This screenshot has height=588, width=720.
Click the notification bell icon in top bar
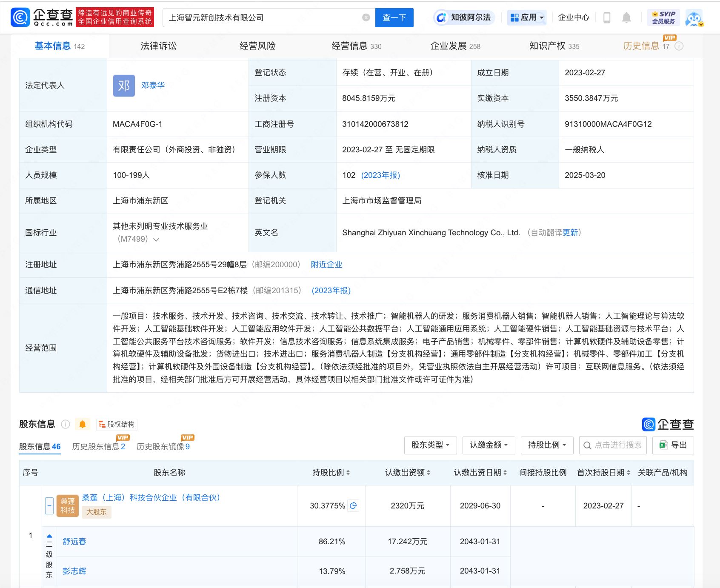[x=626, y=17]
